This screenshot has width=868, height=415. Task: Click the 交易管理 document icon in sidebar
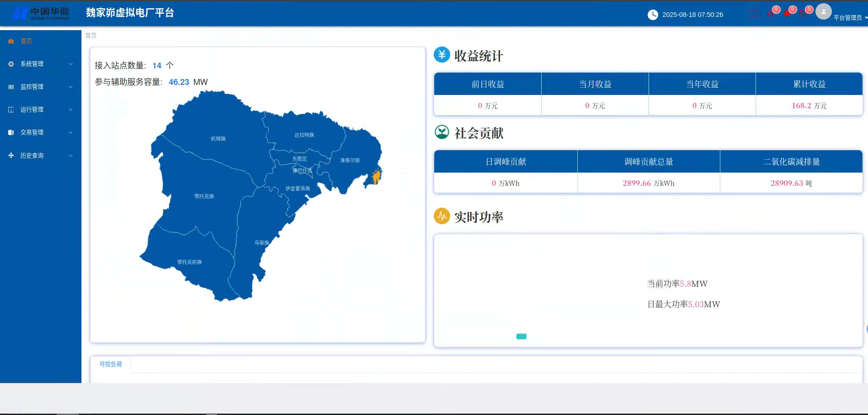[x=11, y=132]
